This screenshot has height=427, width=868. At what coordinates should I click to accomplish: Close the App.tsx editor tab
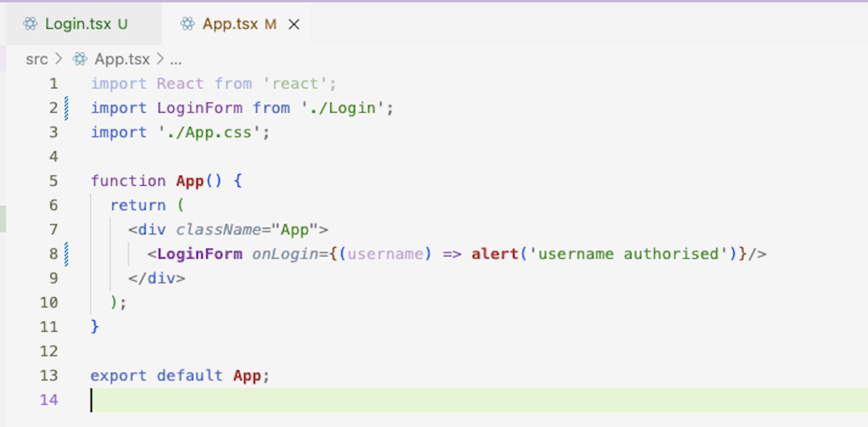coord(294,24)
